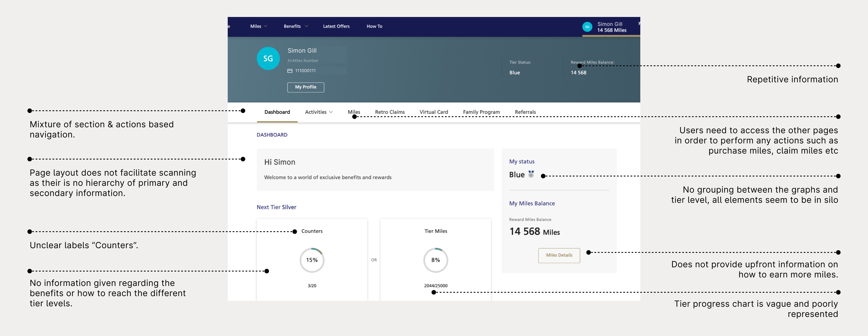Click the DASHBOARD breadcrumb heading

pos(272,135)
